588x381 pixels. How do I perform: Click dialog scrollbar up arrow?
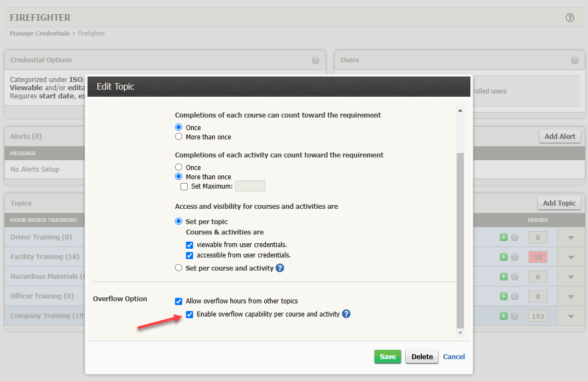pyautogui.click(x=460, y=110)
